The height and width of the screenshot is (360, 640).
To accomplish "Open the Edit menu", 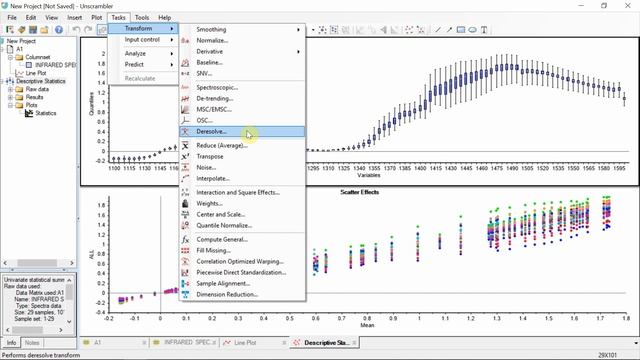I will pos(31,18).
